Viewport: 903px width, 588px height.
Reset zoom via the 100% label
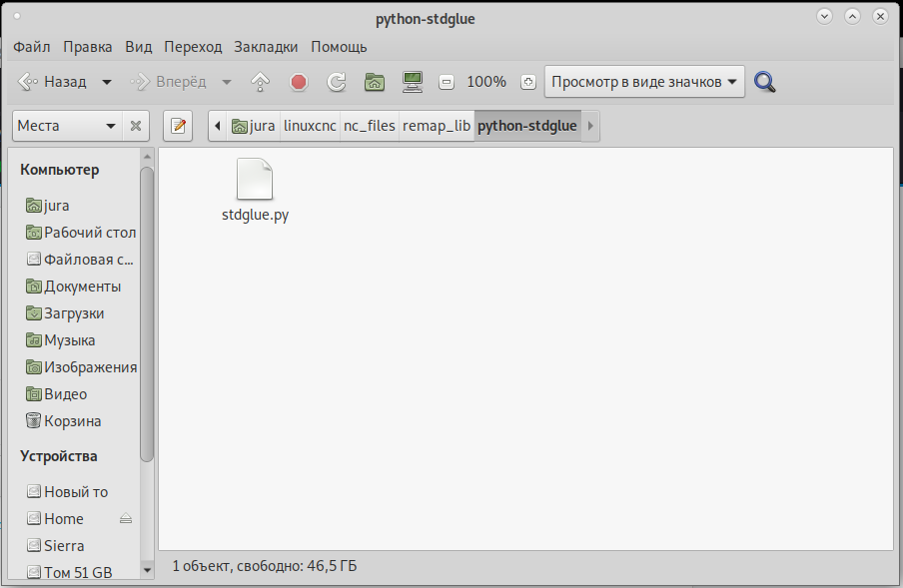click(486, 82)
